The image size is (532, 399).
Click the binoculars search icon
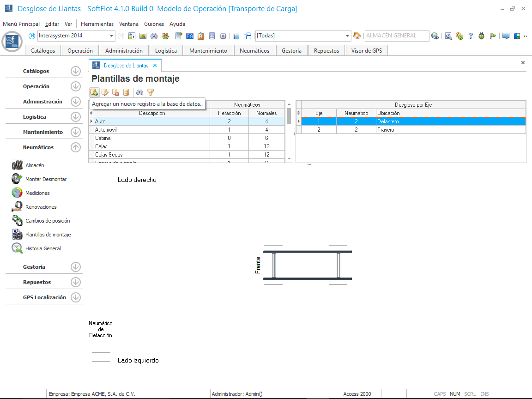click(139, 92)
